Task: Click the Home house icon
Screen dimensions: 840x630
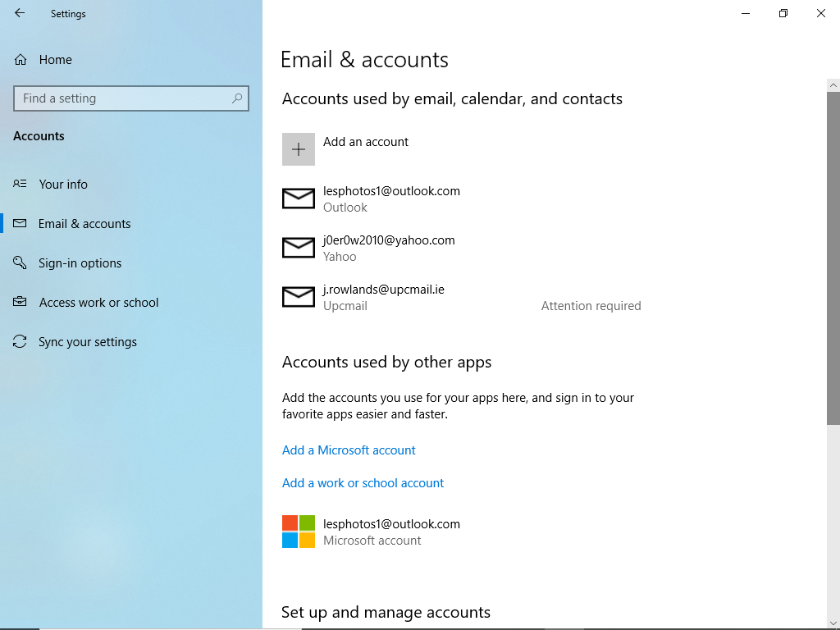Action: pyautogui.click(x=21, y=59)
